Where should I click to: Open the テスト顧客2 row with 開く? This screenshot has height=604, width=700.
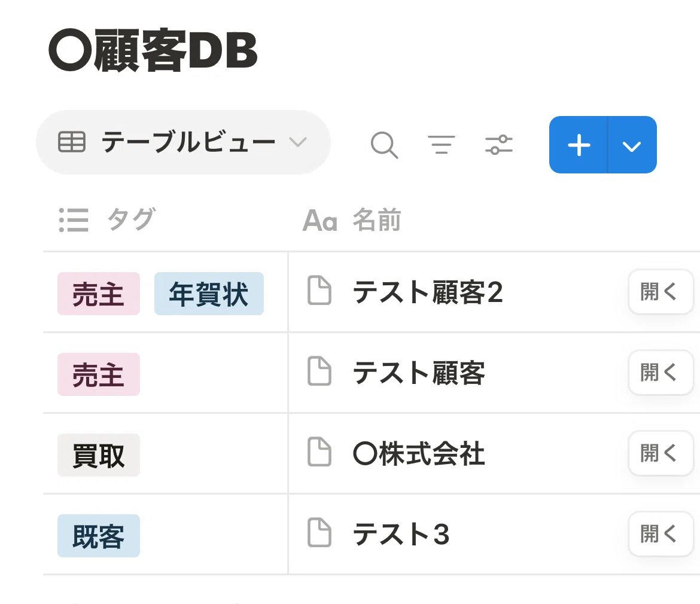[661, 292]
